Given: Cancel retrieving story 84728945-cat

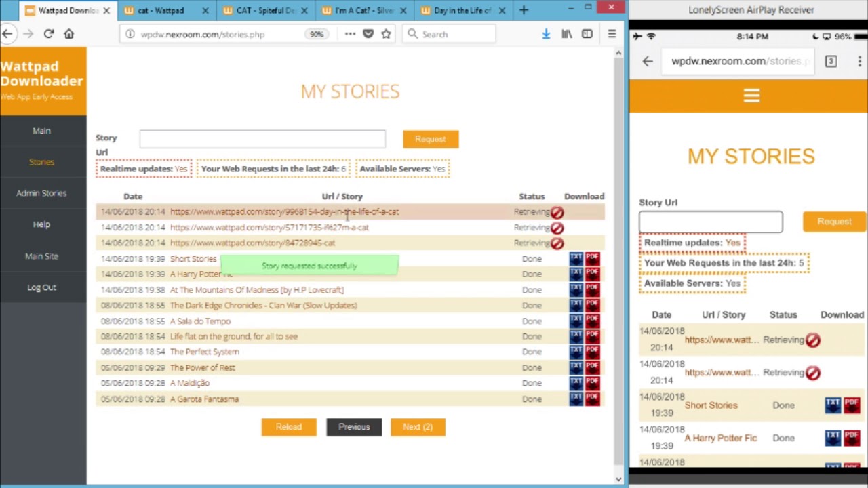Looking at the screenshot, I should click(x=557, y=243).
